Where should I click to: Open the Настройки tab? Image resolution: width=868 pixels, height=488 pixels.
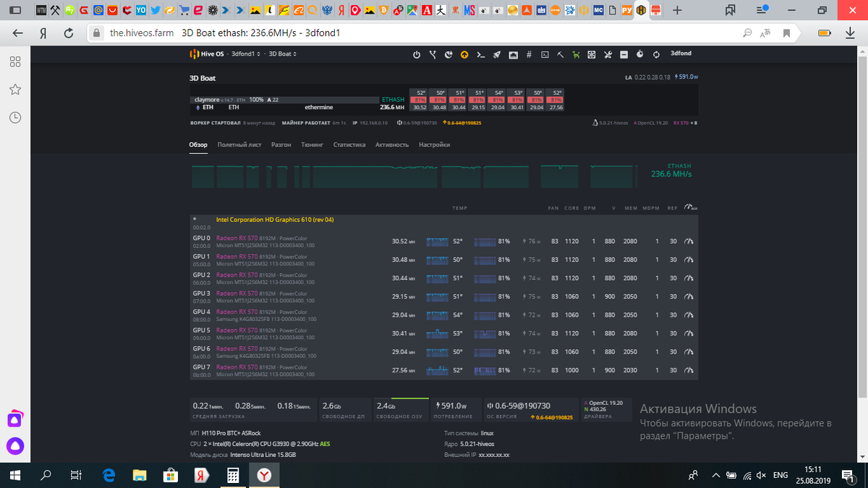tap(434, 145)
